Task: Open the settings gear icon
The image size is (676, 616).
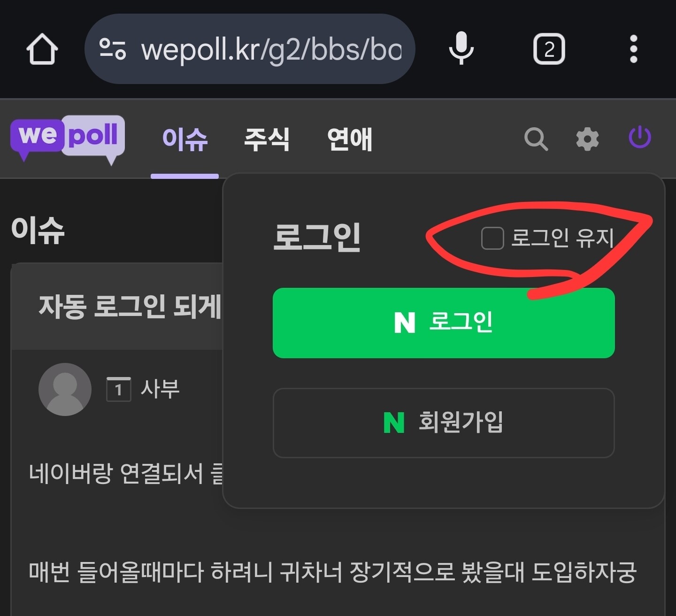Action: click(x=587, y=139)
